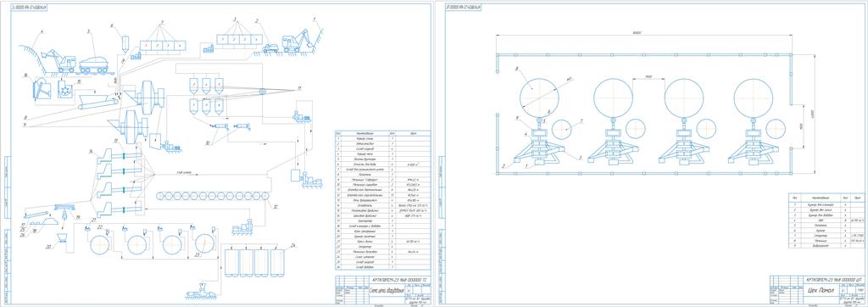868x307 pixels.
Task: Click the rightmost large mill circle on the plan
Action: [x=753, y=98]
